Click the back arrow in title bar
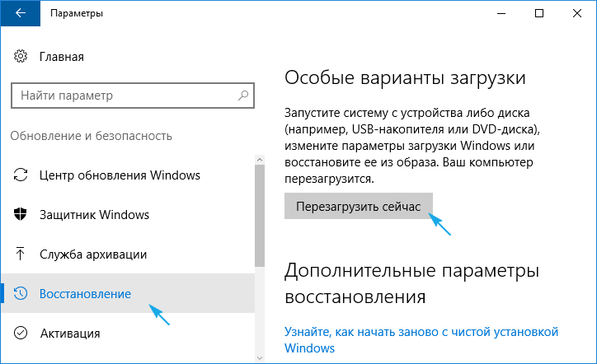The width and height of the screenshot is (597, 364). tap(19, 14)
